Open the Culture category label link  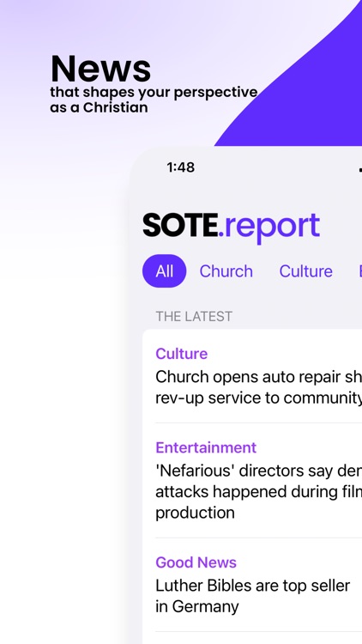(x=181, y=354)
